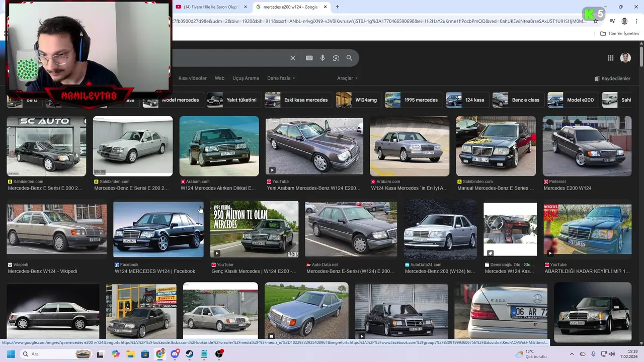Open the microphone tray indicator
The width and height of the screenshot is (644, 362).
point(593,354)
